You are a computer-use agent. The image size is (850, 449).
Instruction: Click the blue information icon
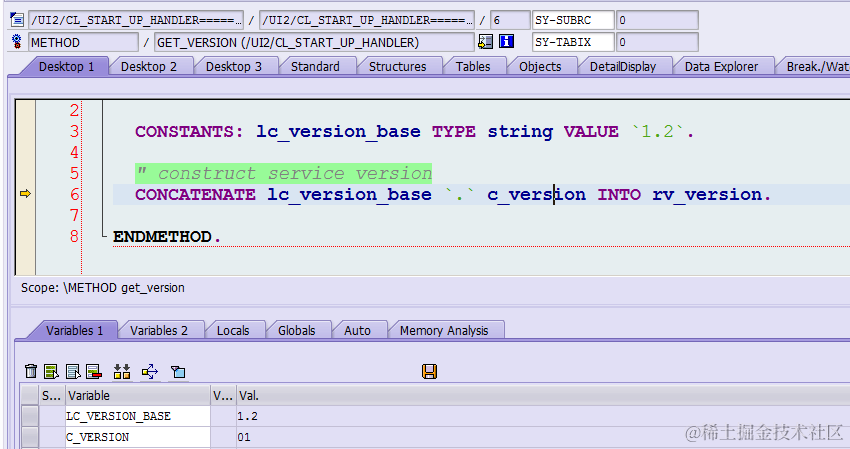506,41
